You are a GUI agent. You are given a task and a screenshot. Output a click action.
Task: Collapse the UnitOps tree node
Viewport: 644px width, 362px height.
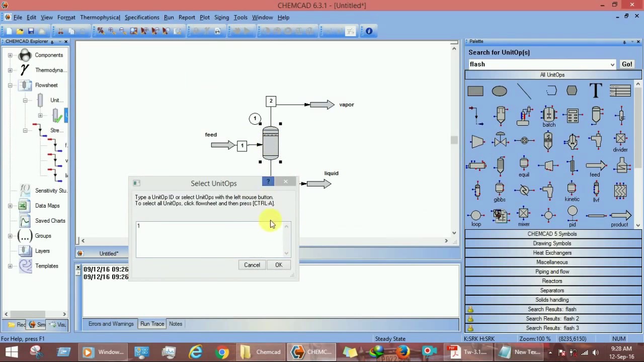click(25, 101)
